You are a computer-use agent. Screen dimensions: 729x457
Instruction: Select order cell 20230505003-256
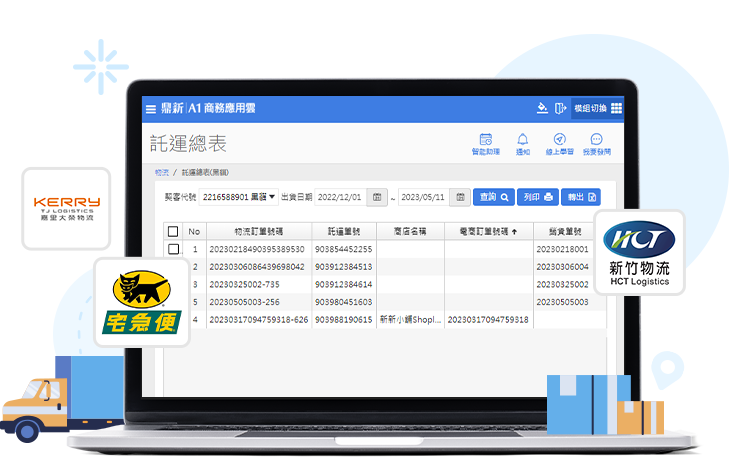point(245,302)
